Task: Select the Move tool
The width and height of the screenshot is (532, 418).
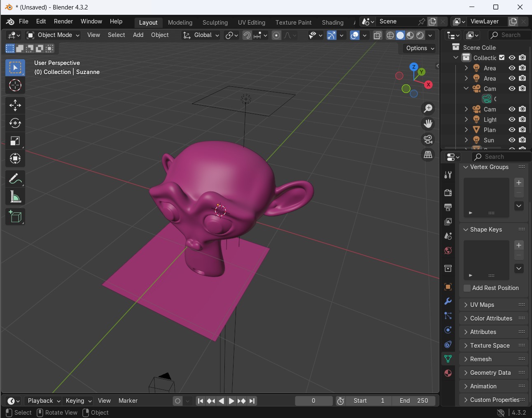Action: [x=15, y=105]
